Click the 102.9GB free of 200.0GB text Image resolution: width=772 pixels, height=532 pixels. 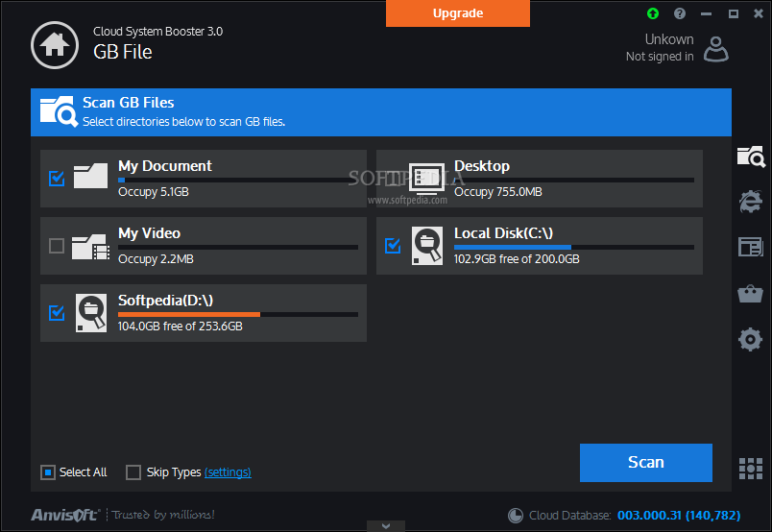[517, 259]
